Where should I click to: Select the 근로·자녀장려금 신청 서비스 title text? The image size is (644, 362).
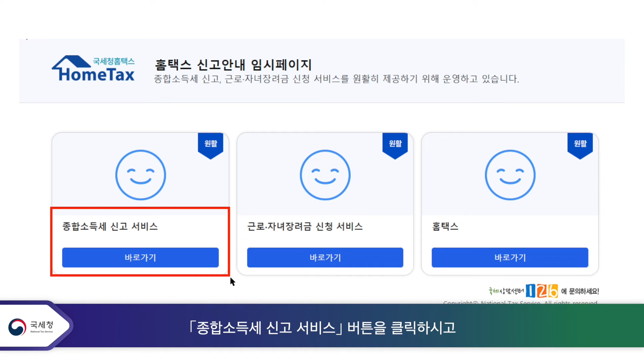(305, 227)
